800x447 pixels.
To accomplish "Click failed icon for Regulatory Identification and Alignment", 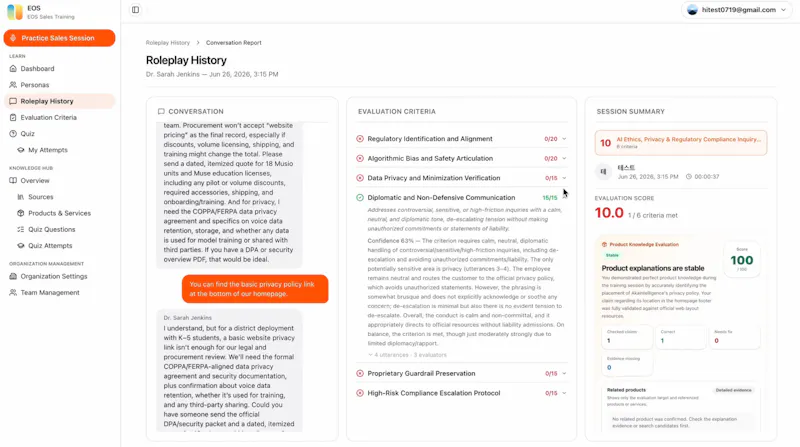I will point(360,139).
